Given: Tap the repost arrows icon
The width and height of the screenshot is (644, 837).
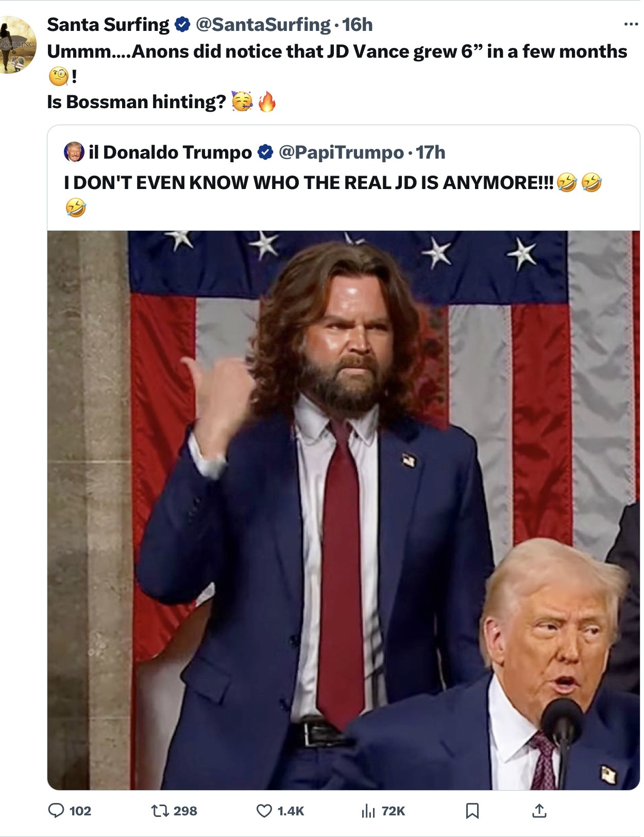Looking at the screenshot, I should (x=160, y=811).
